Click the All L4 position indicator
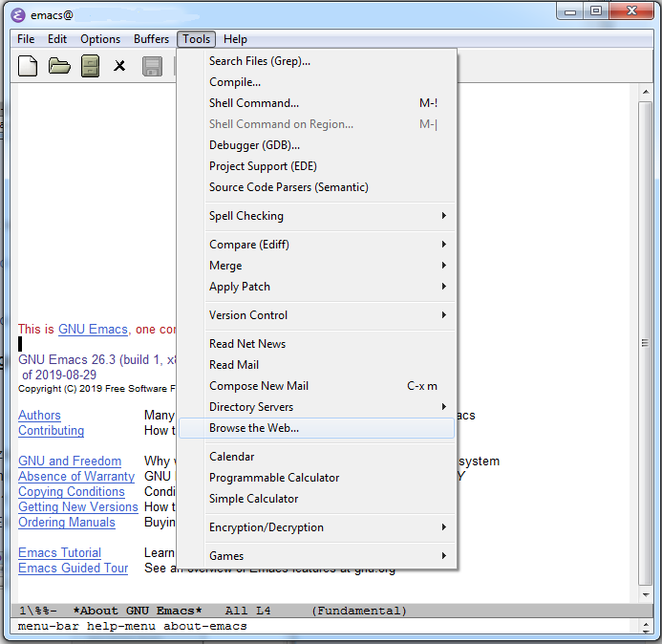 (247, 611)
